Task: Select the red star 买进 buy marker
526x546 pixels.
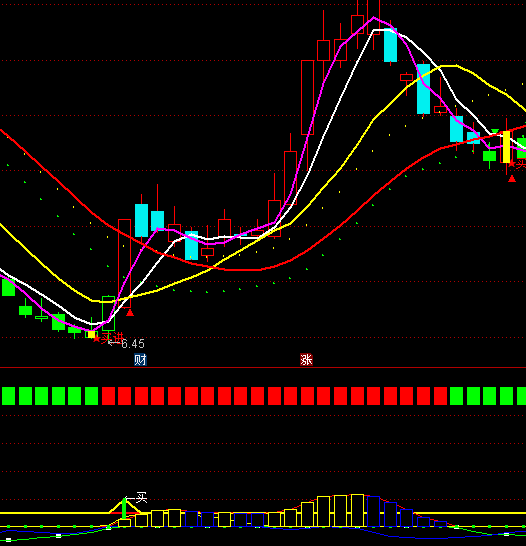Action: point(108,338)
